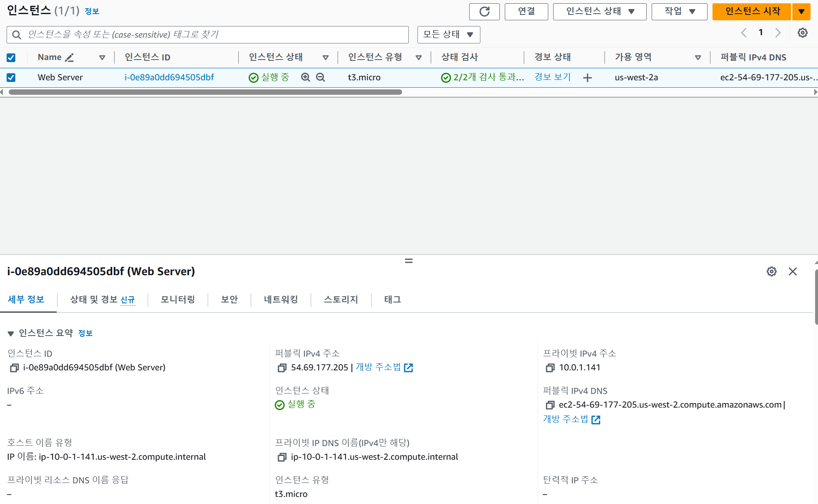The image size is (818, 504).
Task: Click edit pencil icon next to Name
Action: [x=70, y=58]
